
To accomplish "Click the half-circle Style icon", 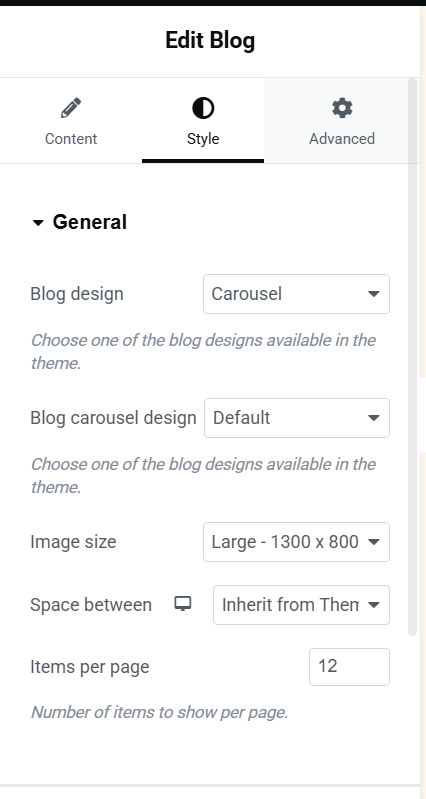I will click(203, 109).
